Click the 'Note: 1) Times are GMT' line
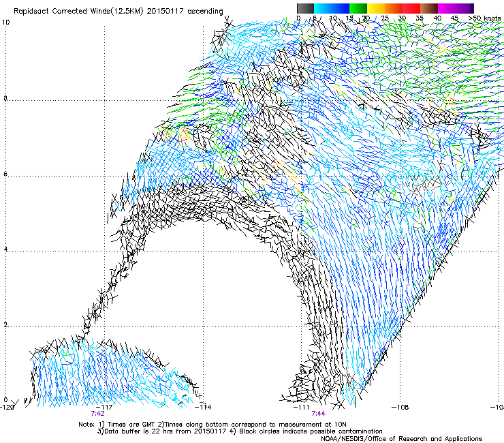The width and height of the screenshot is (504, 443). click(x=212, y=425)
